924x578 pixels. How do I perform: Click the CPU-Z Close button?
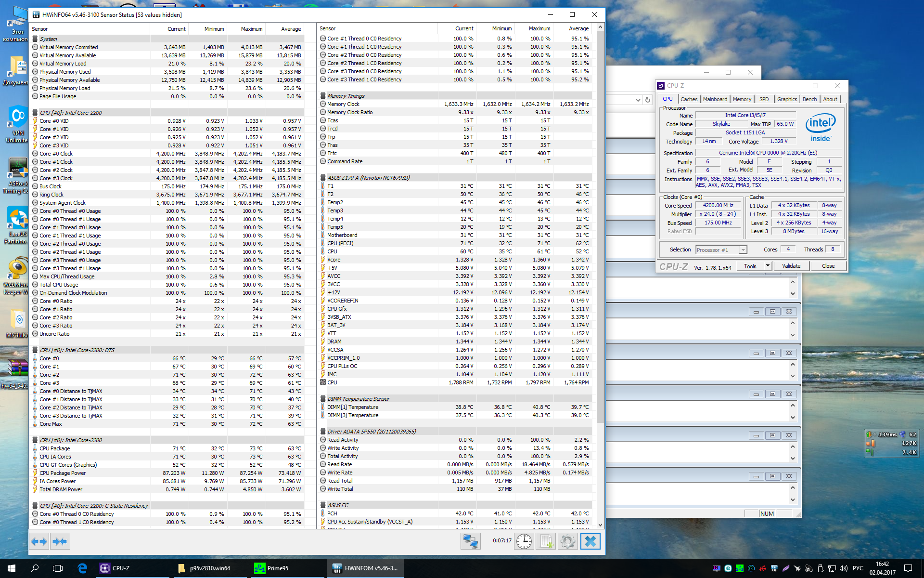pos(828,266)
